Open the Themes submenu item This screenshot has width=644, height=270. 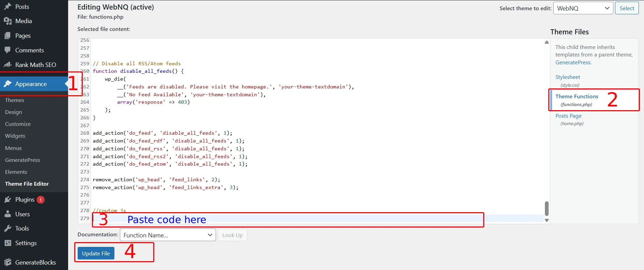[x=15, y=100]
